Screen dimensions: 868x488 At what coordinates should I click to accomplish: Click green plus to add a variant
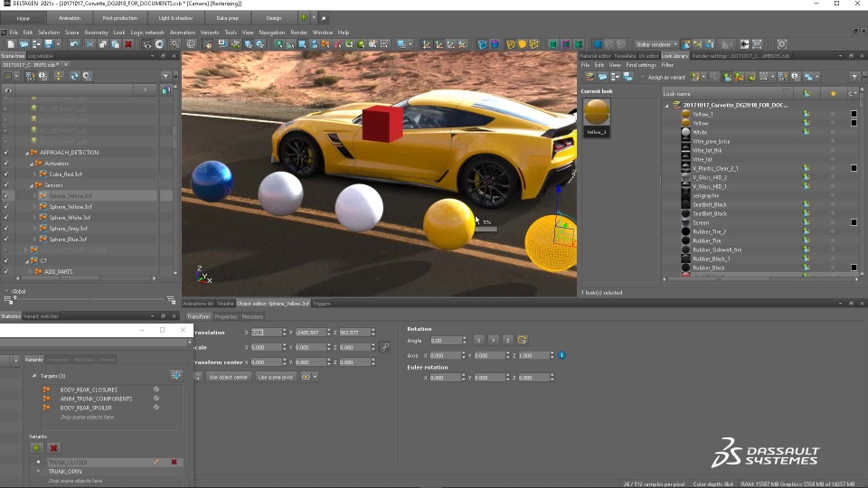coord(36,447)
